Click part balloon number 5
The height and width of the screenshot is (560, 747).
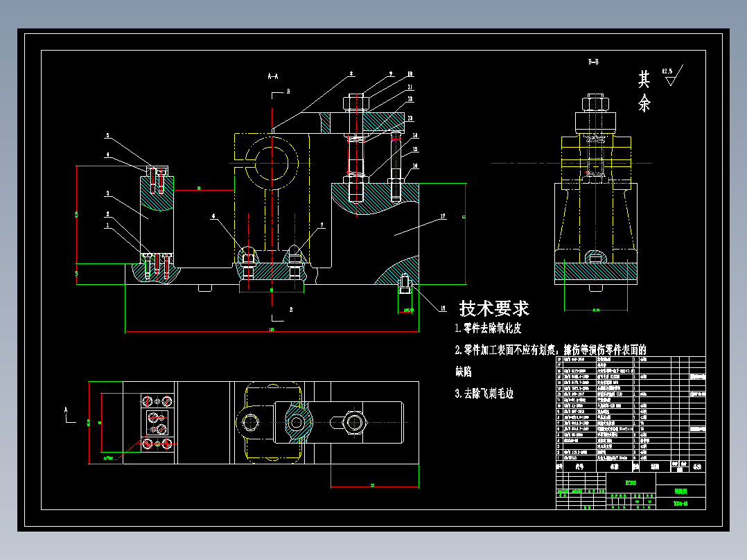(107, 136)
